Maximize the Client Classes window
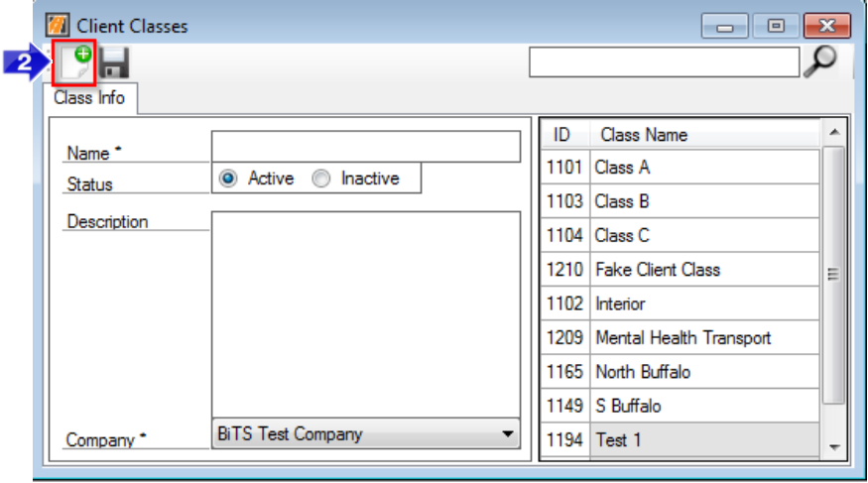The height and width of the screenshot is (483, 868). click(x=775, y=26)
